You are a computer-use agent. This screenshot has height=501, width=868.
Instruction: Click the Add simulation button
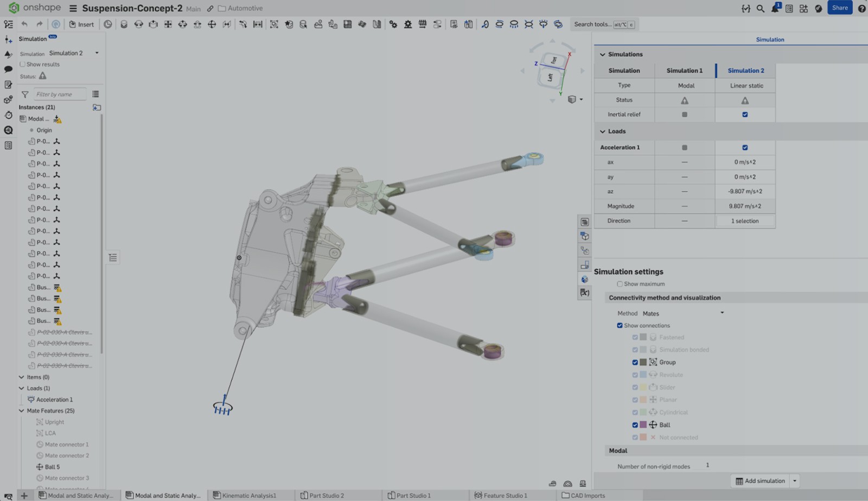pyautogui.click(x=760, y=481)
